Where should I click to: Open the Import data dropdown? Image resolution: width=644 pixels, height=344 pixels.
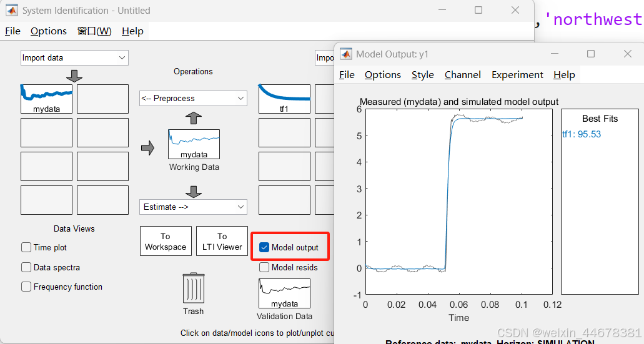[x=74, y=58]
